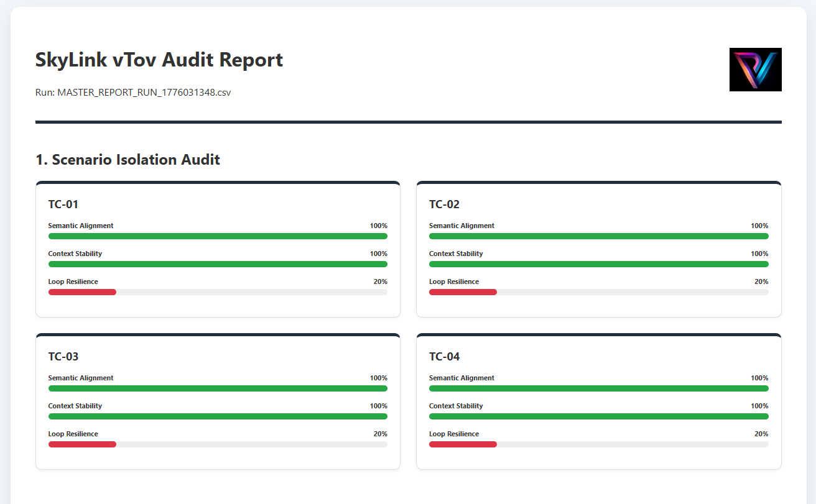Click TC-04 Loop Resilience label
Screen dimensions: 816x504
454,434
